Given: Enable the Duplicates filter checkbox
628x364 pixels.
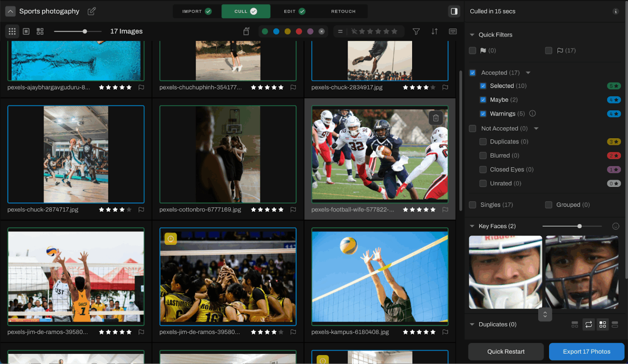Looking at the screenshot, I should coord(483,141).
